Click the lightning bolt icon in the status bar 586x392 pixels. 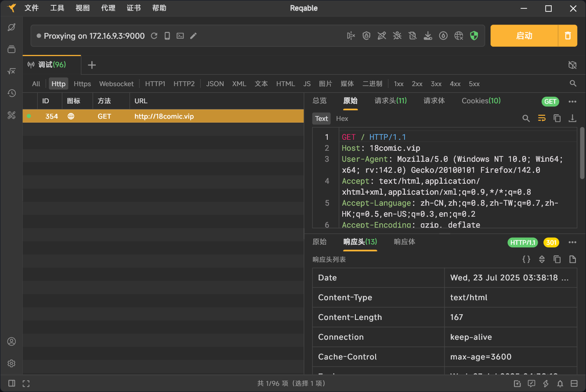[546, 384]
